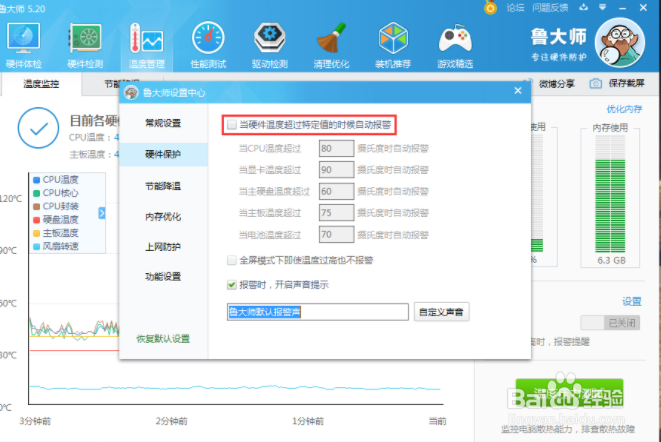Toggle the 已关闭 switch
Viewport: 661px width, 442px height.
point(610,323)
